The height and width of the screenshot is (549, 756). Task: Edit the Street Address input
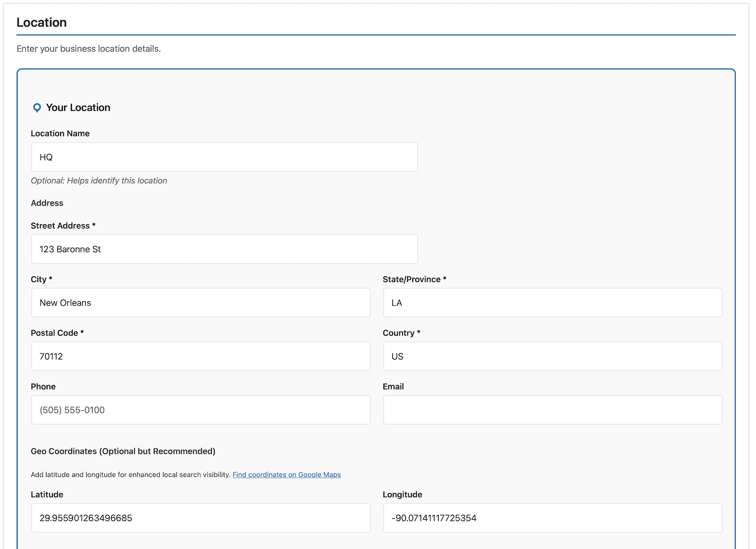tap(224, 249)
